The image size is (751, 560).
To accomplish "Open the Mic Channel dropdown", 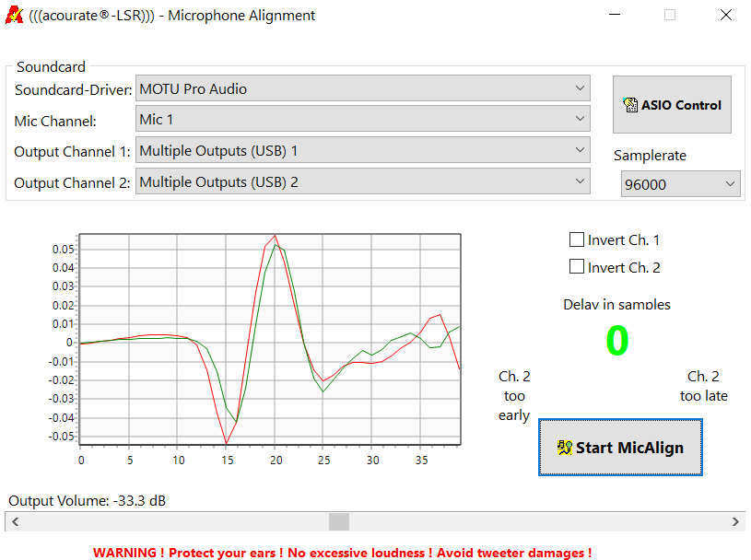I will click(x=580, y=119).
